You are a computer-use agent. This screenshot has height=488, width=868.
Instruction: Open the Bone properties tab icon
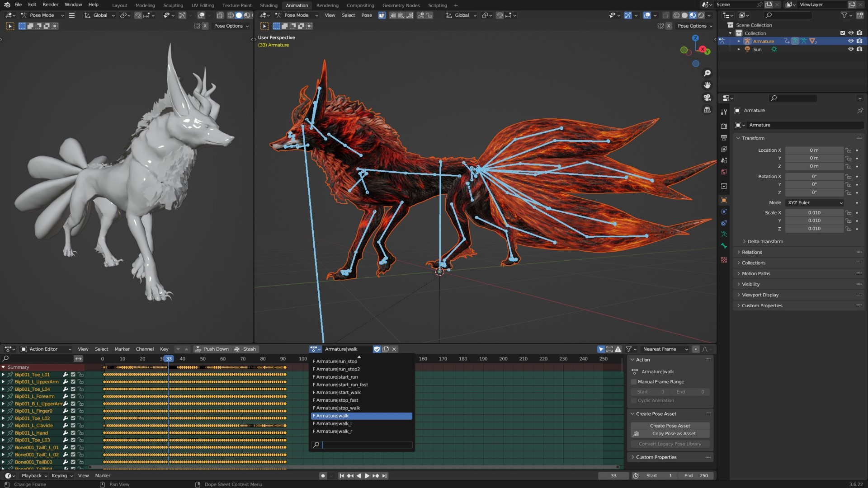pyautogui.click(x=724, y=246)
